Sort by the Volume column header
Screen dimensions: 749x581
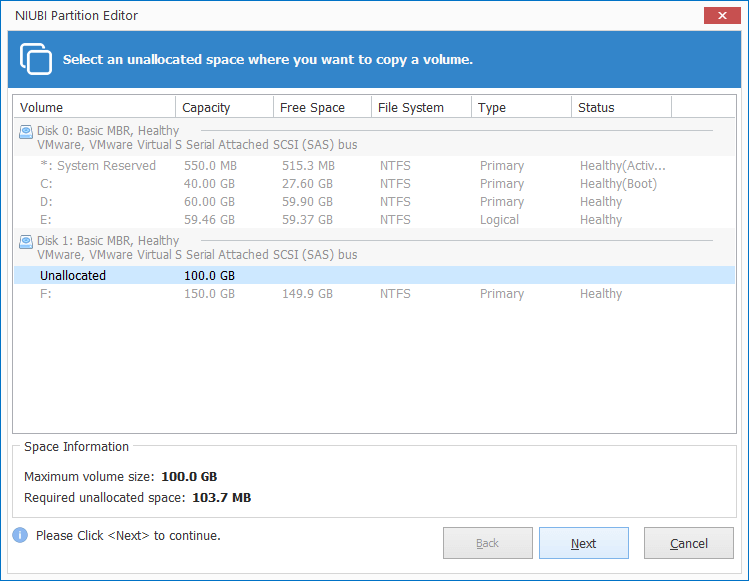pyautogui.click(x=94, y=108)
